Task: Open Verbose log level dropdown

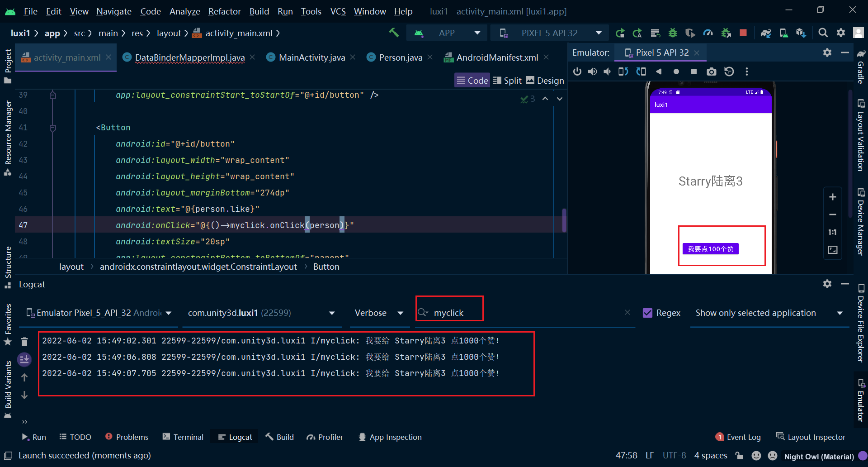Action: pos(379,313)
